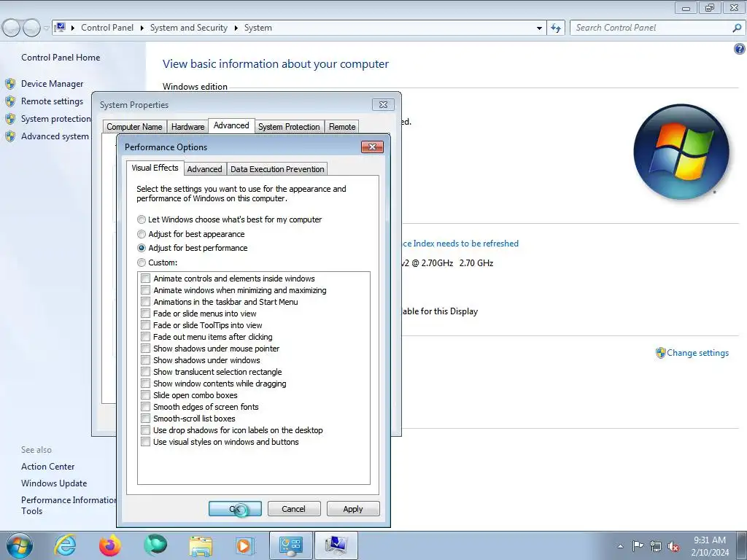Go forward with the Forward arrow button

(31, 28)
